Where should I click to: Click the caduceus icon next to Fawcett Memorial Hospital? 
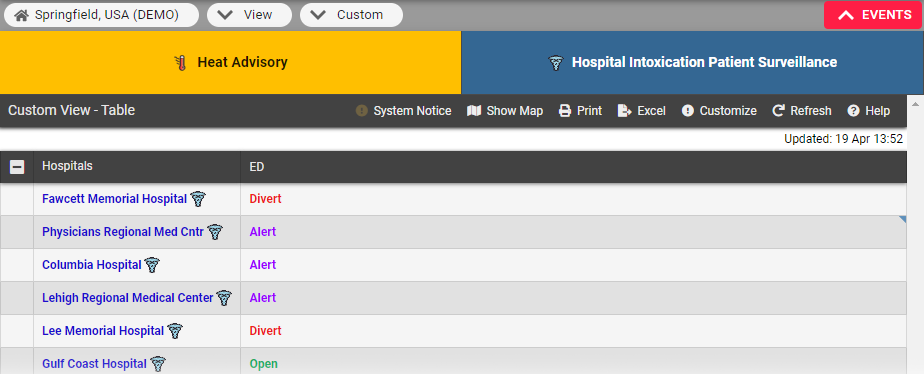tap(198, 199)
